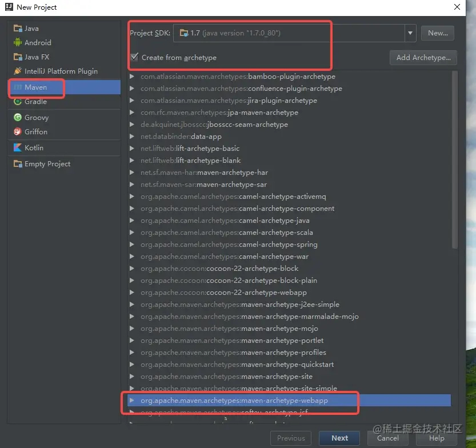Click the Add Archetype... button
476x448 pixels.
click(x=423, y=57)
